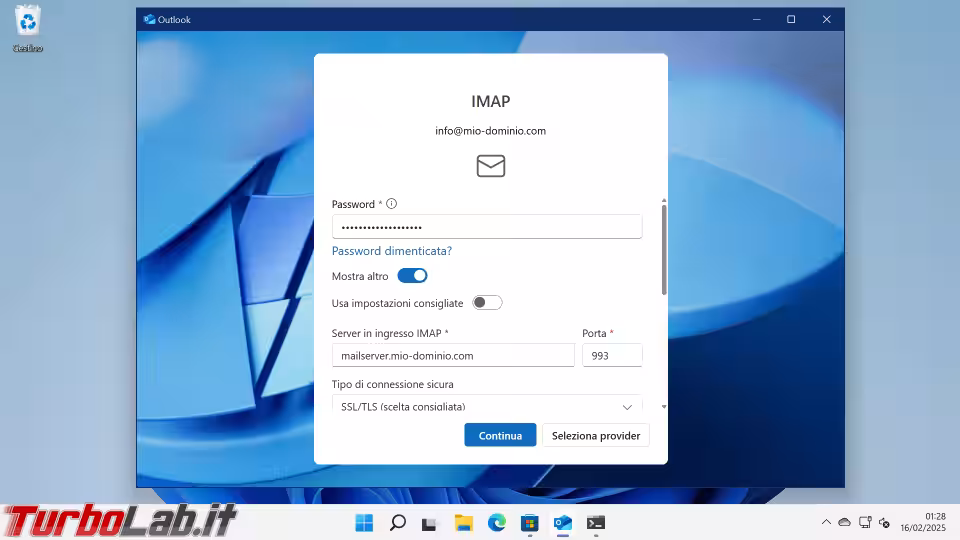Click the muted volume tray icon
This screenshot has width=960, height=540.
tap(884, 522)
